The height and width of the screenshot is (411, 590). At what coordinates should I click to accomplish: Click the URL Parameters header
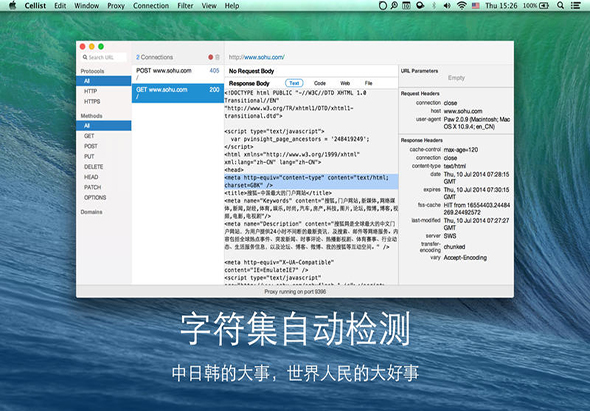click(420, 71)
